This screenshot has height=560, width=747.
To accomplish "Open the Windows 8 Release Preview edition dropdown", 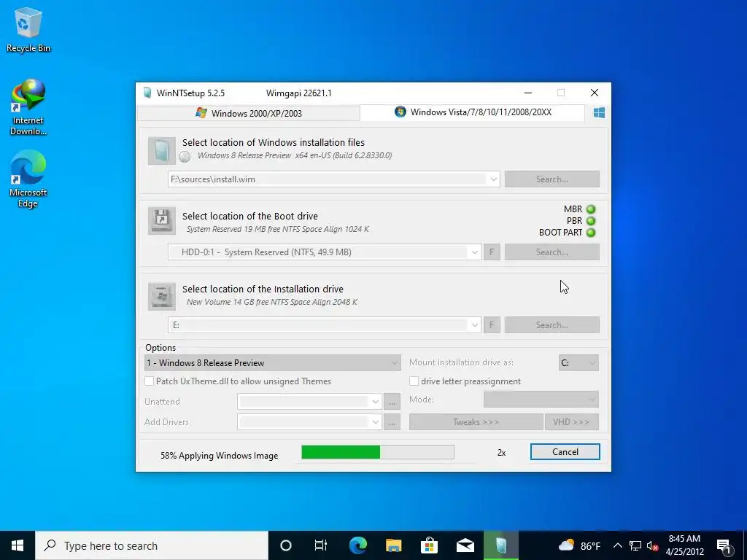I will pos(272,363).
